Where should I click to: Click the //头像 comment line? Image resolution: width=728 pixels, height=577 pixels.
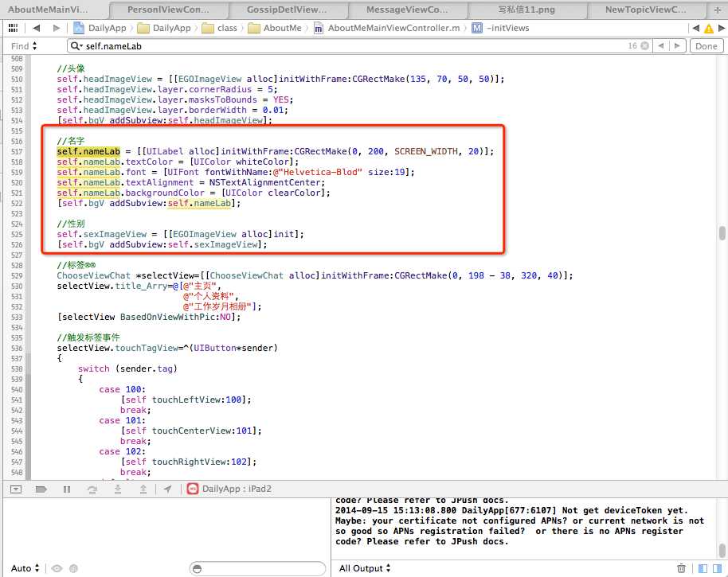(x=71, y=68)
